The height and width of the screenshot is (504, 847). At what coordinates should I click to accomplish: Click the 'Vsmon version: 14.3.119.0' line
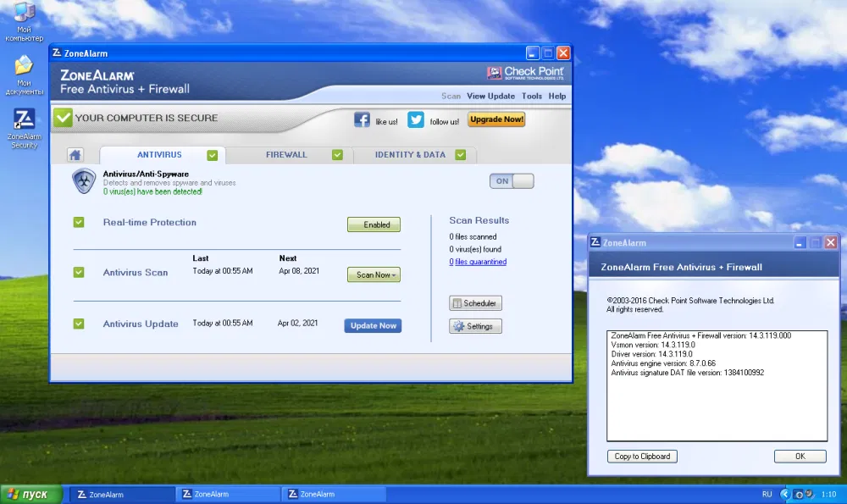pyautogui.click(x=652, y=345)
